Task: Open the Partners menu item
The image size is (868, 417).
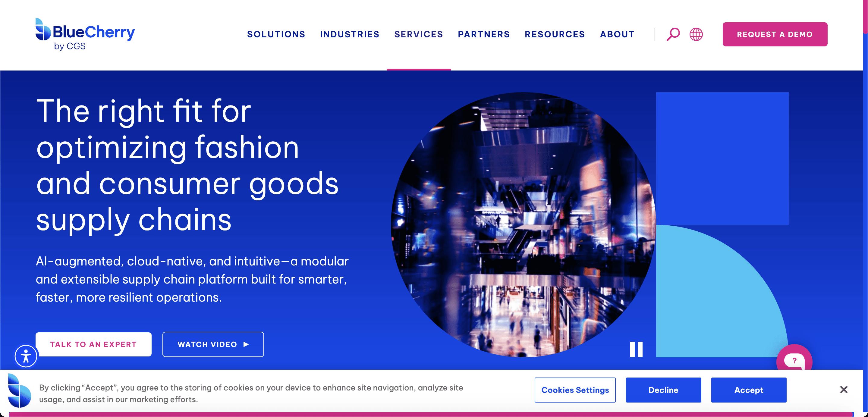Action: pyautogui.click(x=483, y=34)
